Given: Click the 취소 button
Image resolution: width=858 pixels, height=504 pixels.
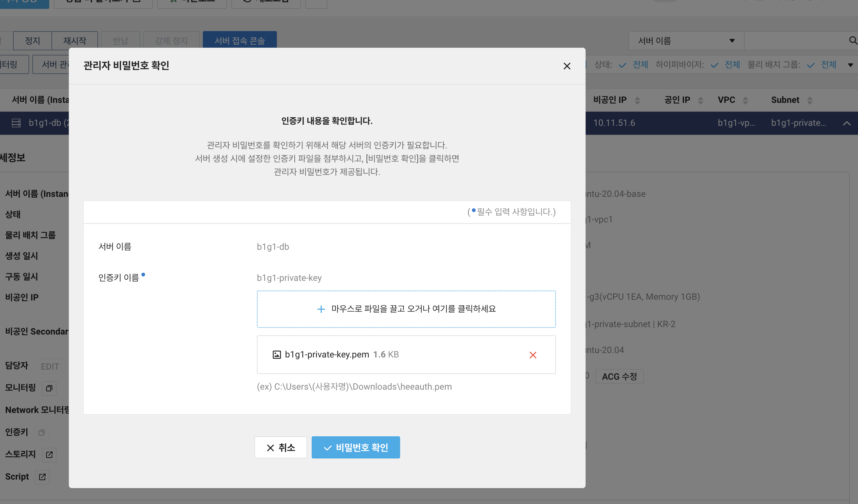Looking at the screenshot, I should tap(281, 447).
